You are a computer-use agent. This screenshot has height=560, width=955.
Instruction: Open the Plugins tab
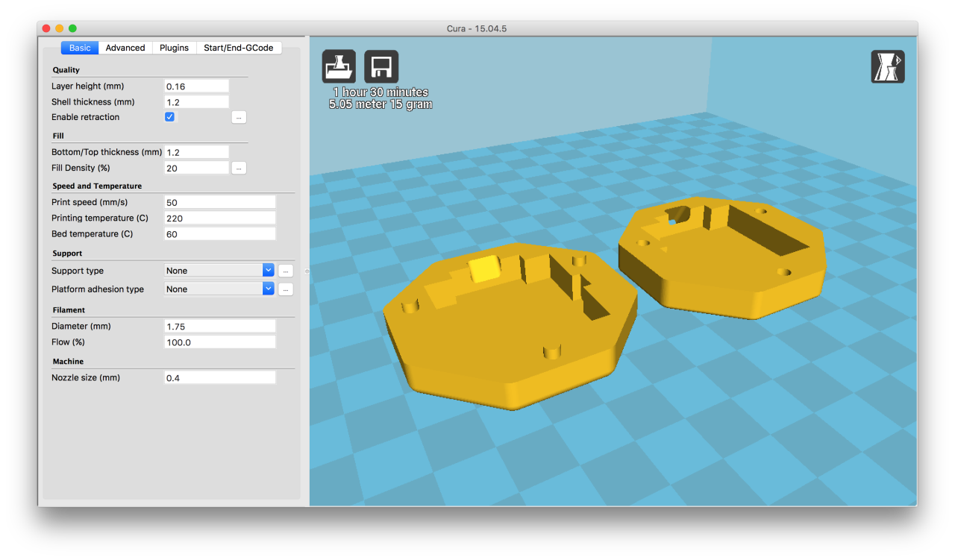pyautogui.click(x=173, y=47)
